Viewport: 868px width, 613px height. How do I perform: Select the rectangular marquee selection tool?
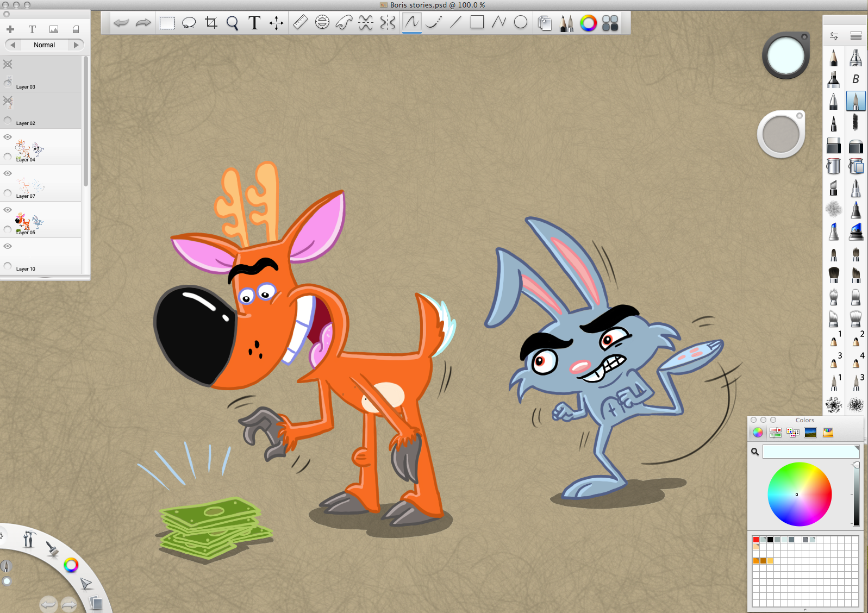coord(167,23)
